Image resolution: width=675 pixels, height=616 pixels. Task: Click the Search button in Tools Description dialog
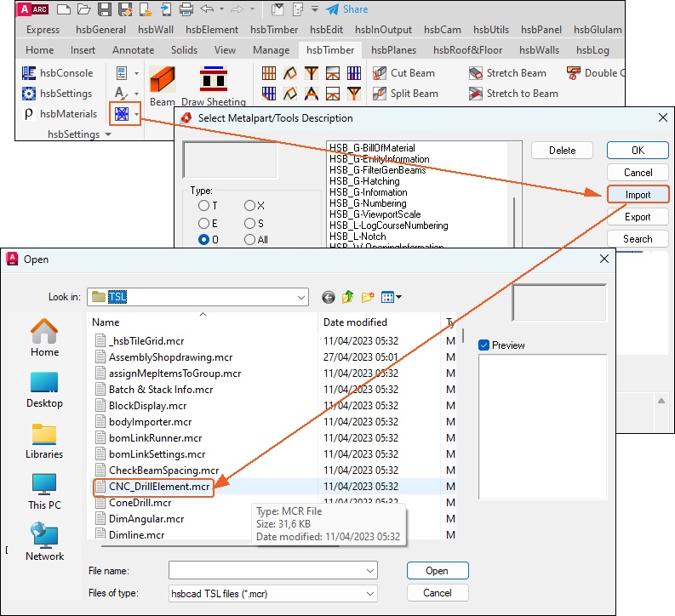pos(638,239)
